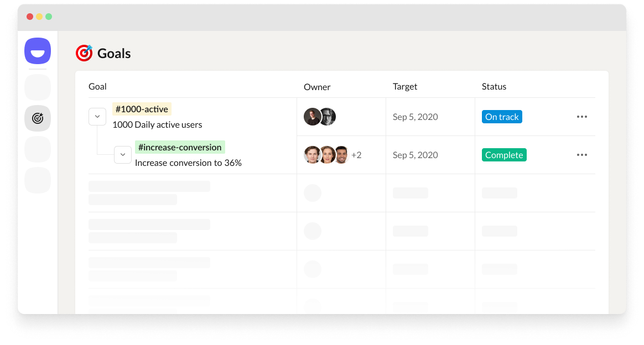
Task: Select target date of #1000-active goal
Action: point(415,117)
